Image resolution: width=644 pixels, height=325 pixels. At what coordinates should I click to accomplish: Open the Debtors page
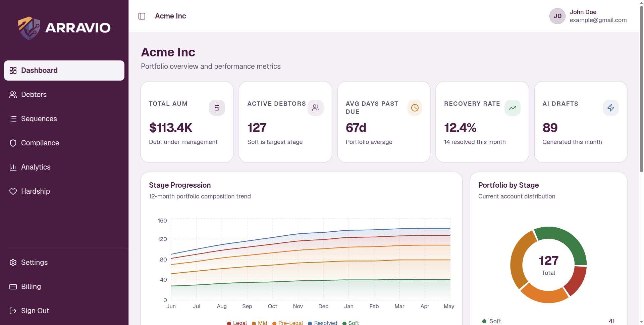point(64,95)
